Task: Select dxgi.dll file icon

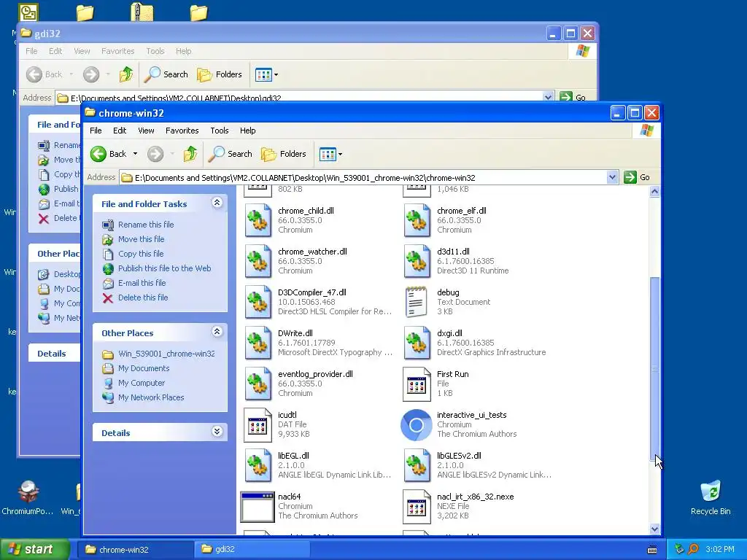Action: click(417, 343)
